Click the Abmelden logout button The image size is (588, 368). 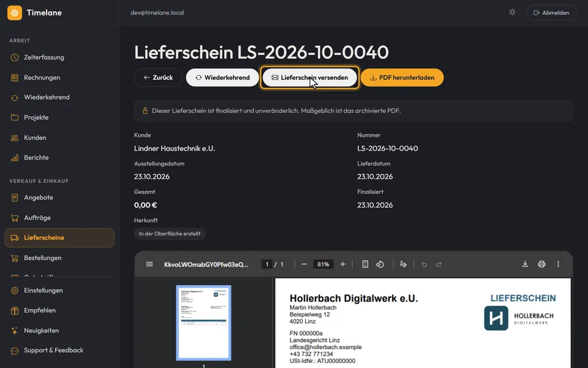(x=551, y=12)
